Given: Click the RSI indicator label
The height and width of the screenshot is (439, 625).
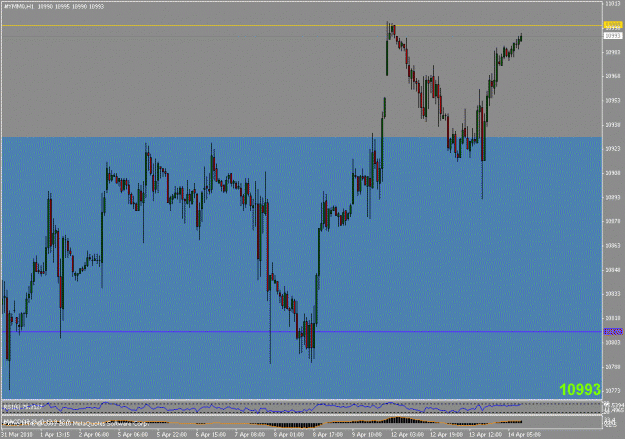Looking at the screenshot, I should coord(22,407).
